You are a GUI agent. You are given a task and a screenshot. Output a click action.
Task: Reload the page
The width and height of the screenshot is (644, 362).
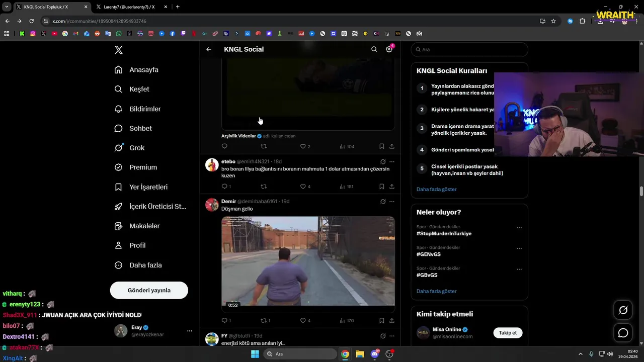click(x=31, y=21)
